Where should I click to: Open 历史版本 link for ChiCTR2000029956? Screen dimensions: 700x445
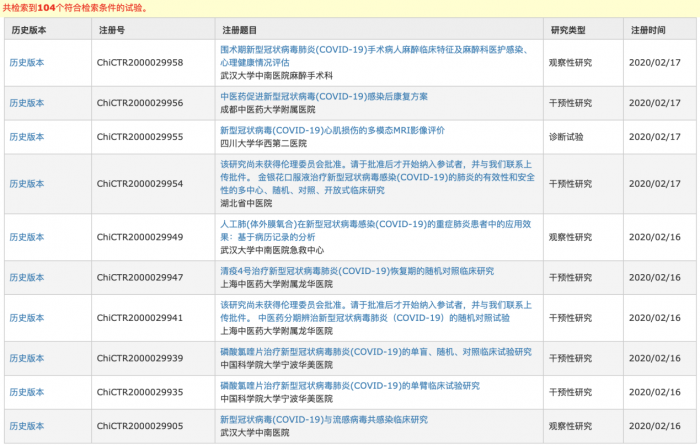tap(26, 103)
